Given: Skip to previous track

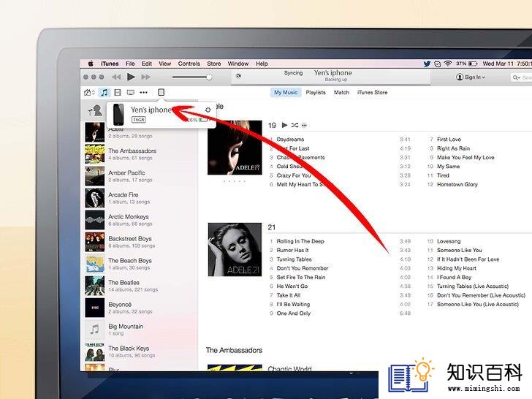Looking at the screenshot, I should (116, 77).
